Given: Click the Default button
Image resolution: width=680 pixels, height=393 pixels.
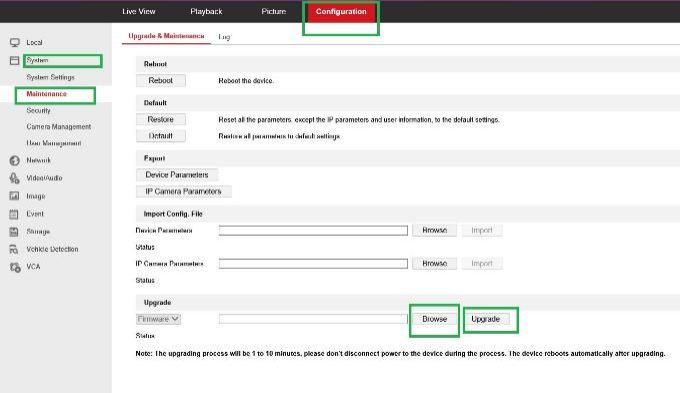Looking at the screenshot, I should (160, 136).
